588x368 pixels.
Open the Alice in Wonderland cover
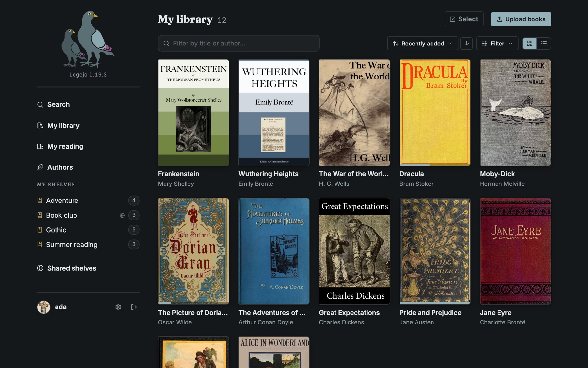click(x=274, y=352)
